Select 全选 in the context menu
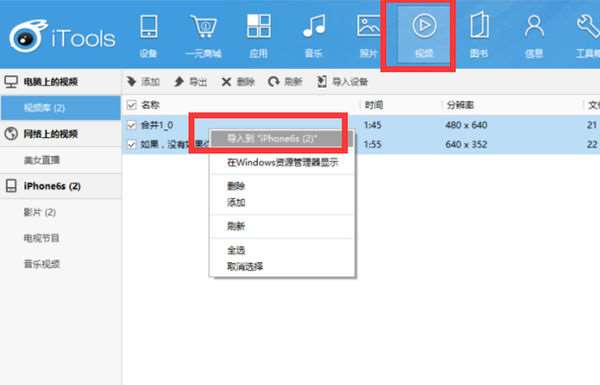 coord(236,250)
